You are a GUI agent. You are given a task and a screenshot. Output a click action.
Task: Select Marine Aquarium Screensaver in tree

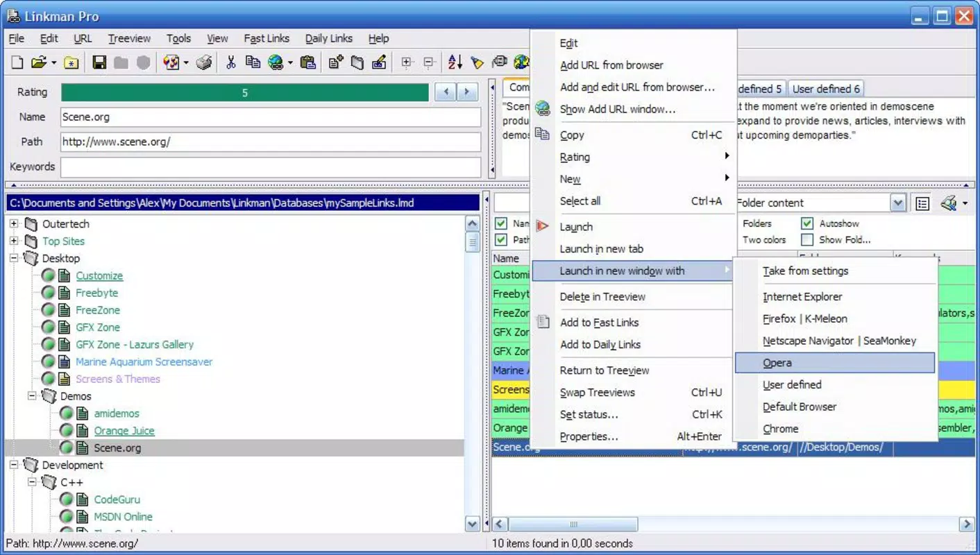(144, 361)
